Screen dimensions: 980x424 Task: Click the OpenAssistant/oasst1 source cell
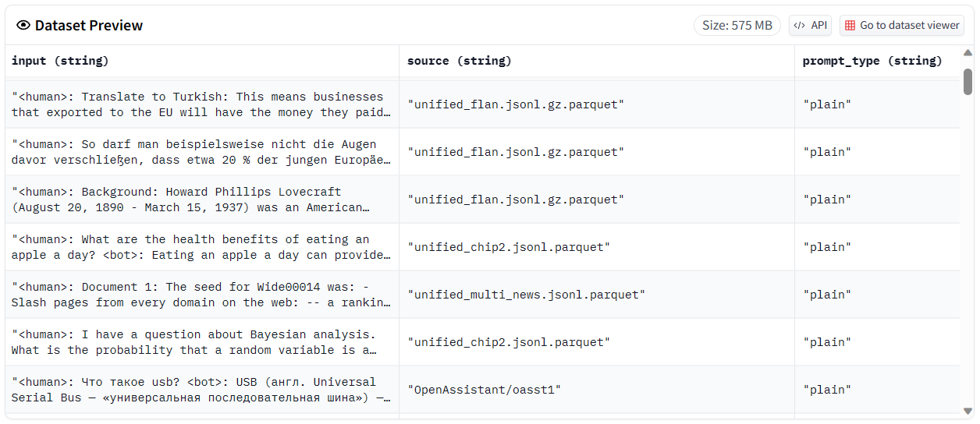(x=485, y=390)
